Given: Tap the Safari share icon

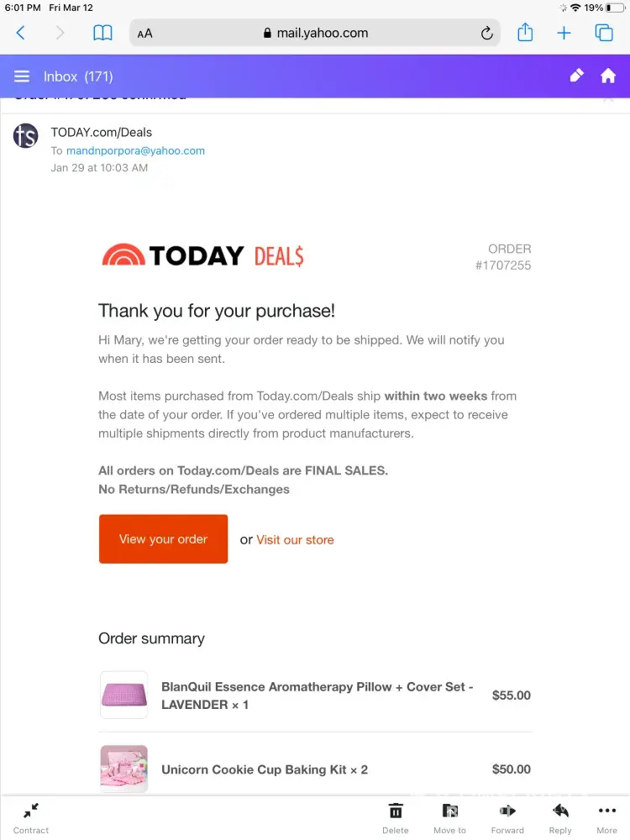Looking at the screenshot, I should coord(525,33).
